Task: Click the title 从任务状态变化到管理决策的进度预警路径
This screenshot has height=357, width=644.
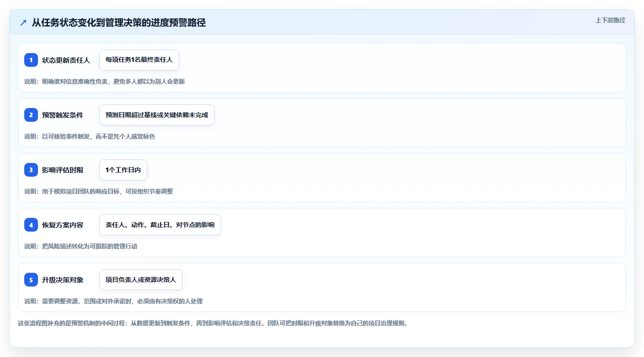Action: pyautogui.click(x=119, y=23)
